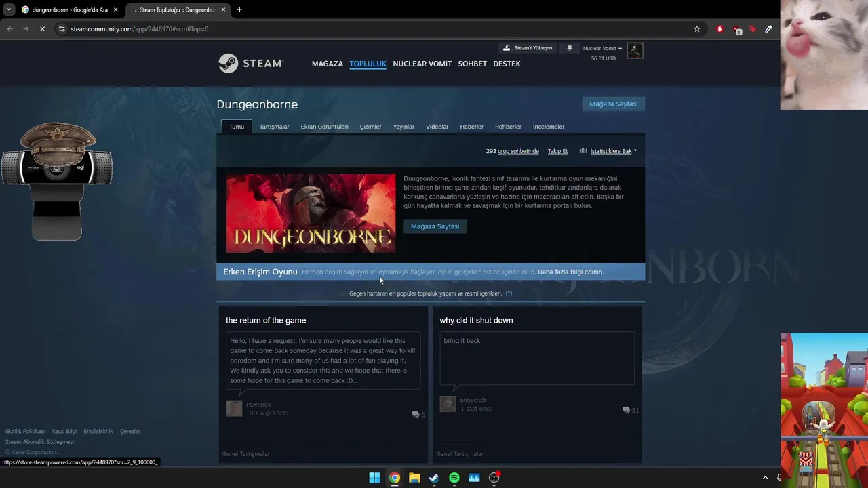Stop loading the page

pyautogui.click(x=42, y=29)
